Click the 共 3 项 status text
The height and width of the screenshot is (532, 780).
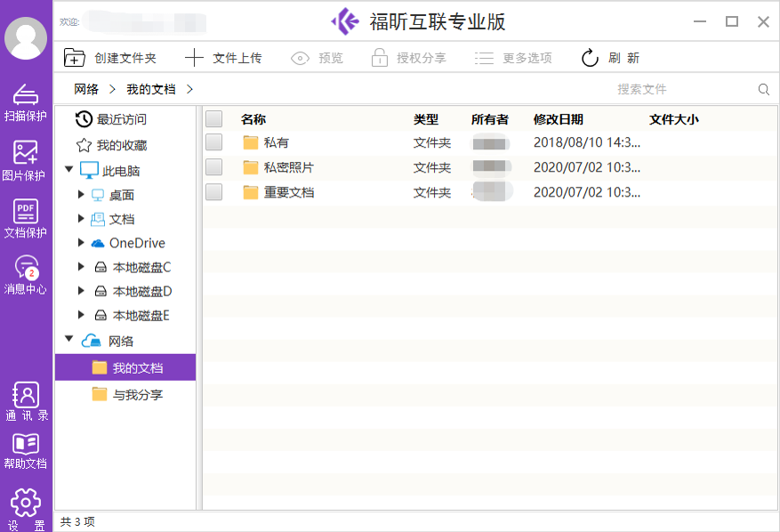point(77,521)
